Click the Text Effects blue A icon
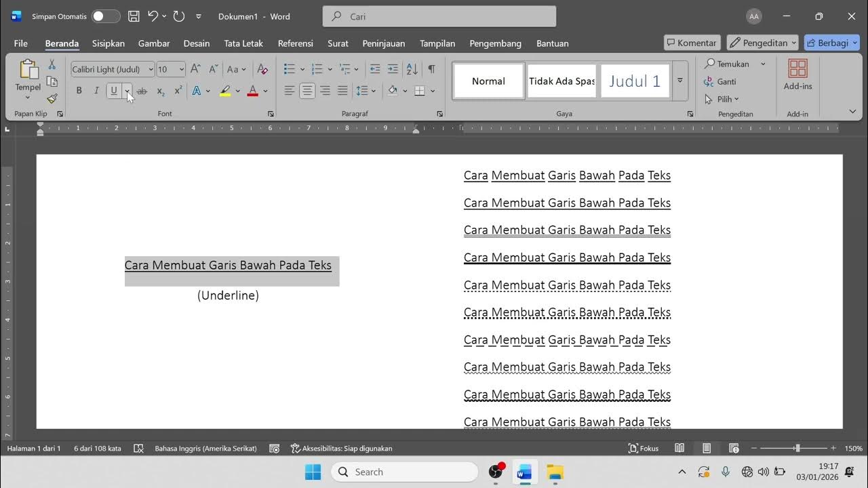This screenshot has width=868, height=488. point(197,91)
